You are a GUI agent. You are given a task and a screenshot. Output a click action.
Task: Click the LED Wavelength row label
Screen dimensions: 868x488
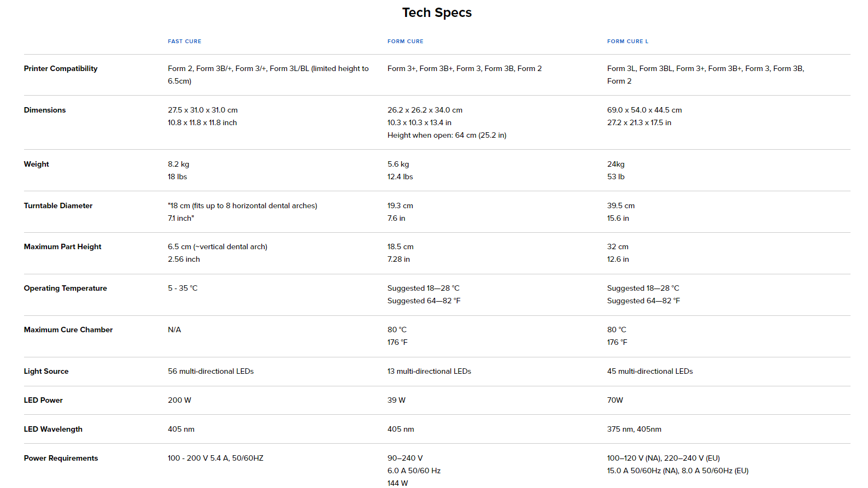click(x=53, y=429)
